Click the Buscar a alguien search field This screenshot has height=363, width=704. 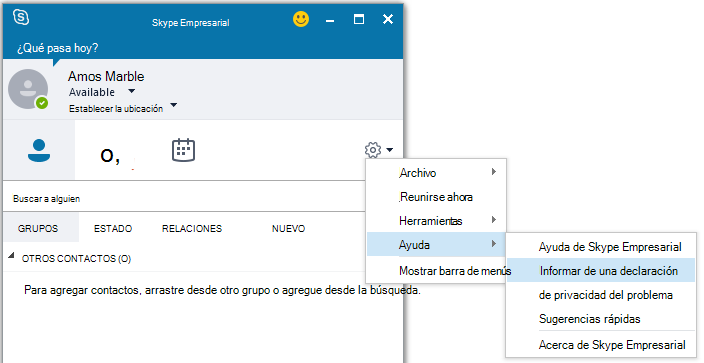pos(184,199)
